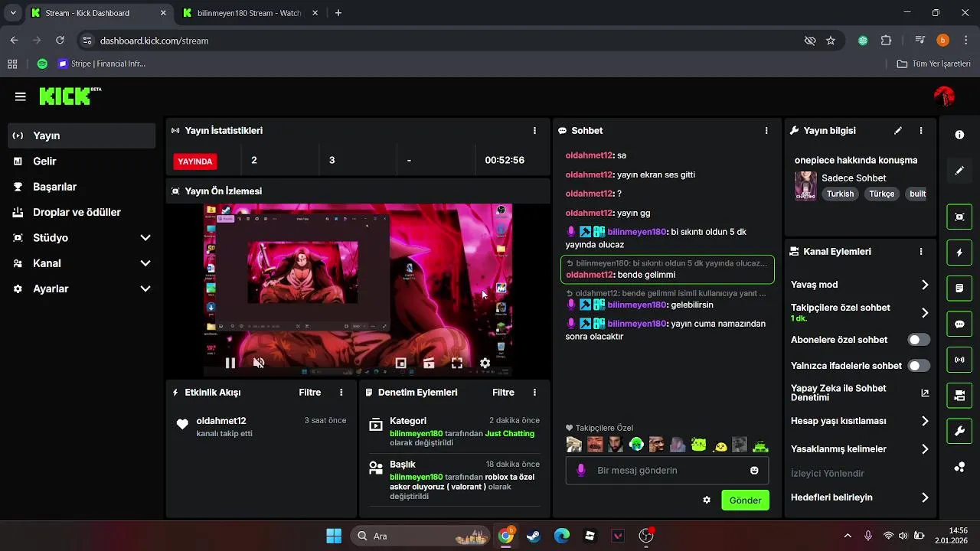Open Kanal Eylemleri three-dot menu
The width and height of the screenshot is (980, 551).
[921, 251]
